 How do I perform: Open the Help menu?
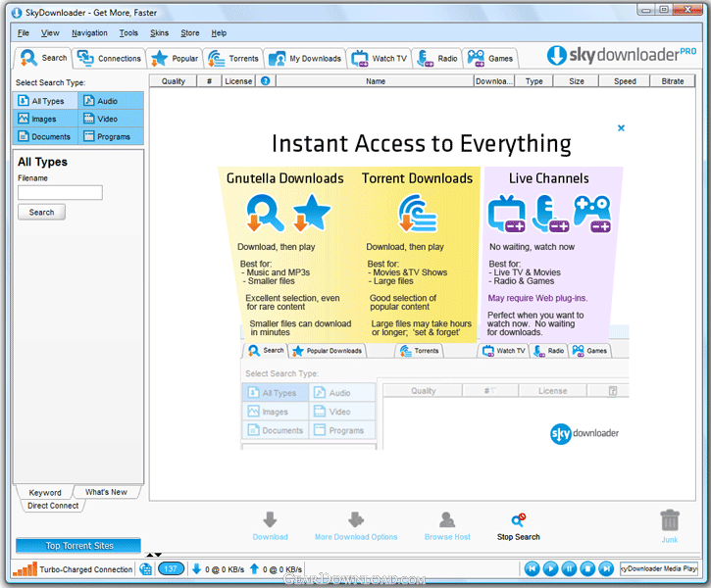tap(219, 33)
